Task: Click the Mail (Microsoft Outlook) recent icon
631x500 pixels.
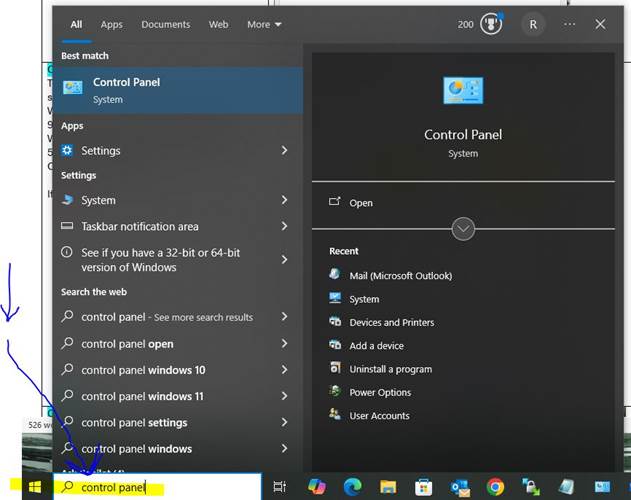Action: pyautogui.click(x=334, y=275)
